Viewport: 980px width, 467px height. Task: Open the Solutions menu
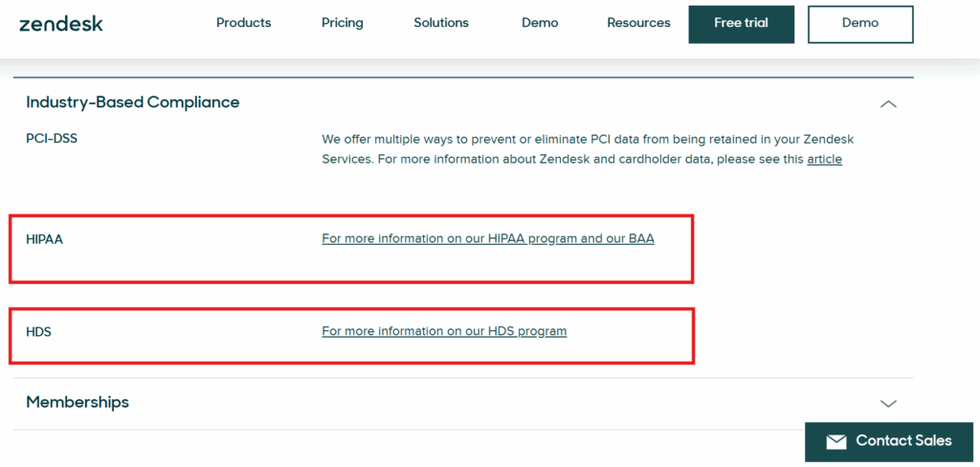click(441, 23)
